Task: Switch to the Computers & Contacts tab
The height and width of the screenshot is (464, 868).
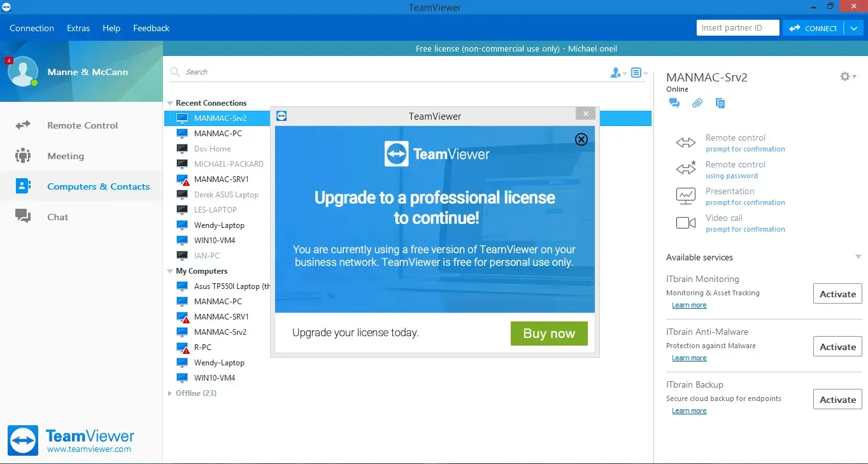Action: 82,186
